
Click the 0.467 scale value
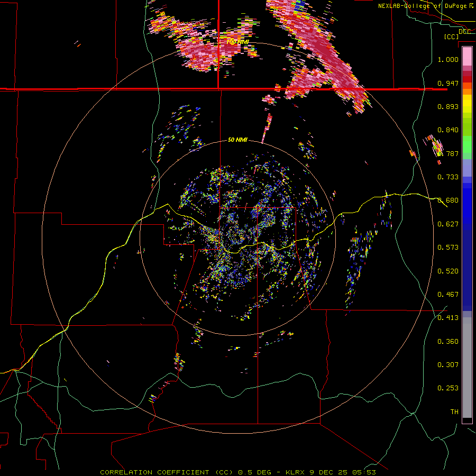point(448,295)
